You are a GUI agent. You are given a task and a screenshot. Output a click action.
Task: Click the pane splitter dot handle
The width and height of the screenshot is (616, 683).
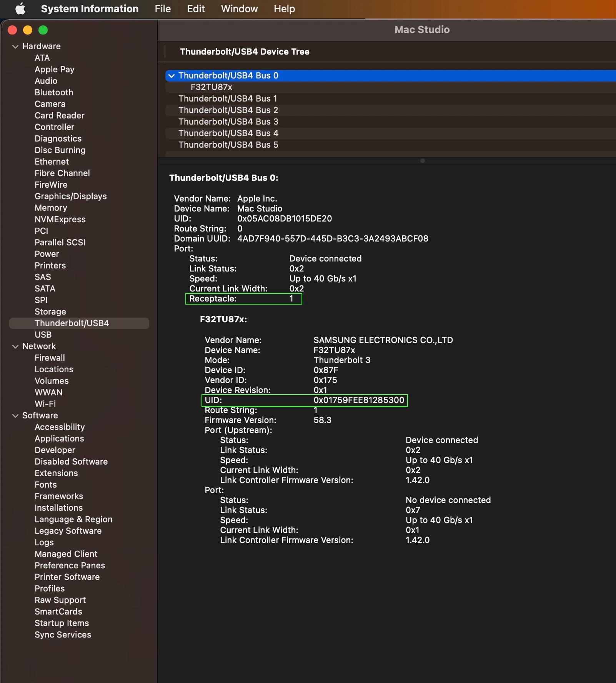click(x=422, y=161)
